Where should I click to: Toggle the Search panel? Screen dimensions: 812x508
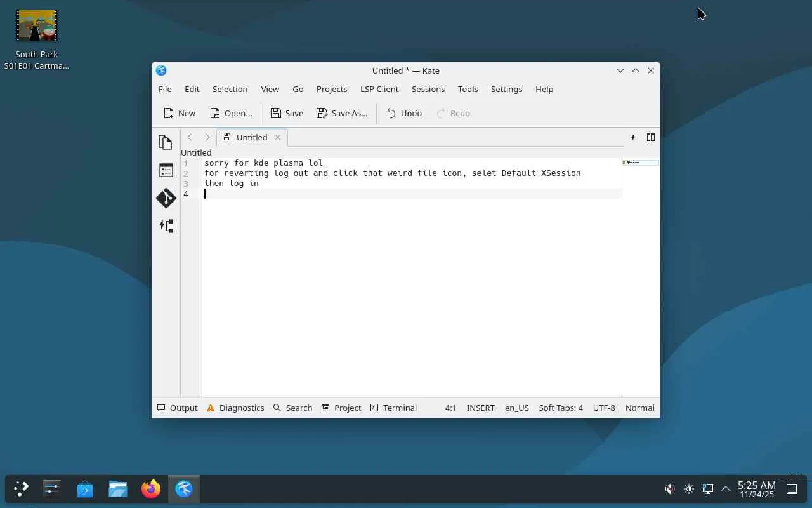click(x=292, y=408)
